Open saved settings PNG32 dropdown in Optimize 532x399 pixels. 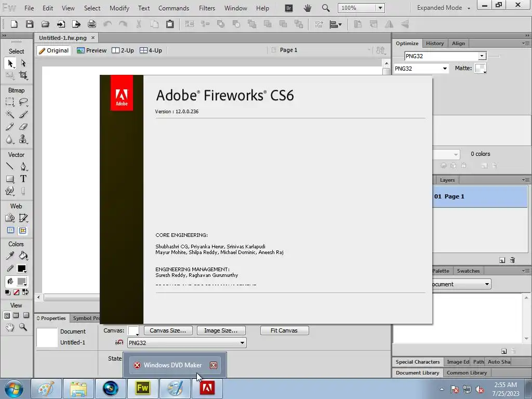(x=482, y=56)
